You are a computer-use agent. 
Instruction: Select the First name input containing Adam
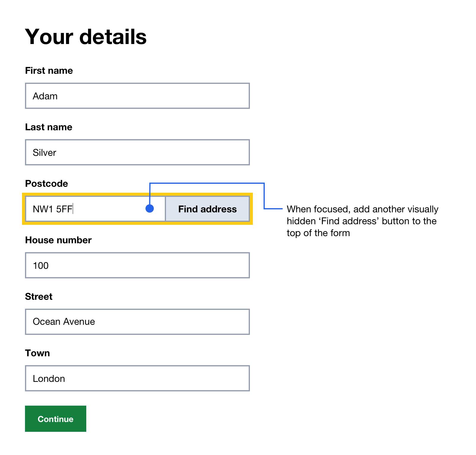click(137, 96)
